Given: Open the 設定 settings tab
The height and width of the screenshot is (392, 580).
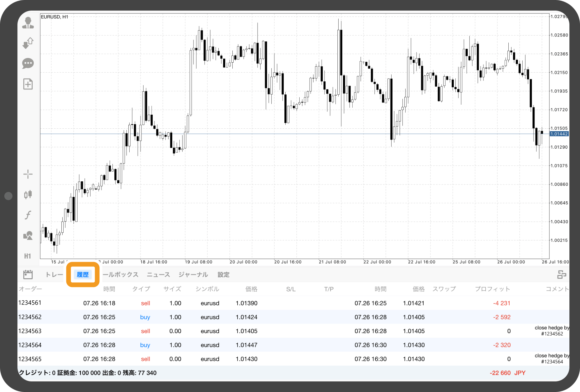Looking at the screenshot, I should 223,275.
